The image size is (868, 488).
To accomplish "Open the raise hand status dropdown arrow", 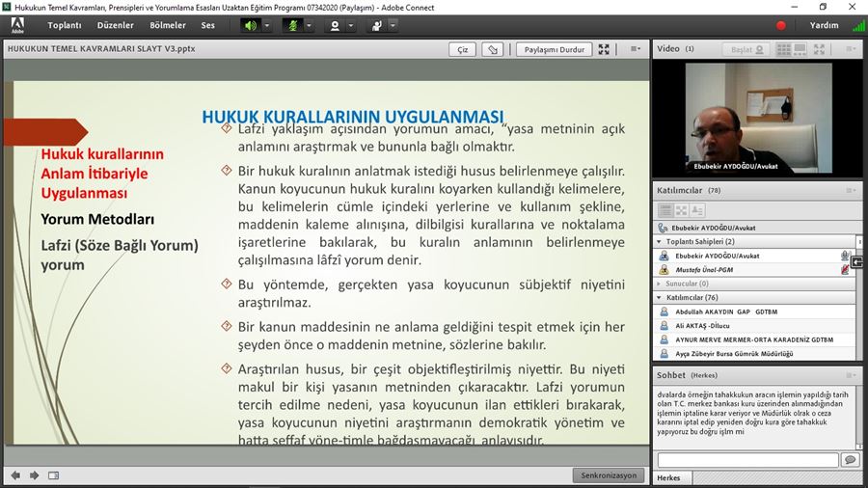I will click(x=393, y=25).
